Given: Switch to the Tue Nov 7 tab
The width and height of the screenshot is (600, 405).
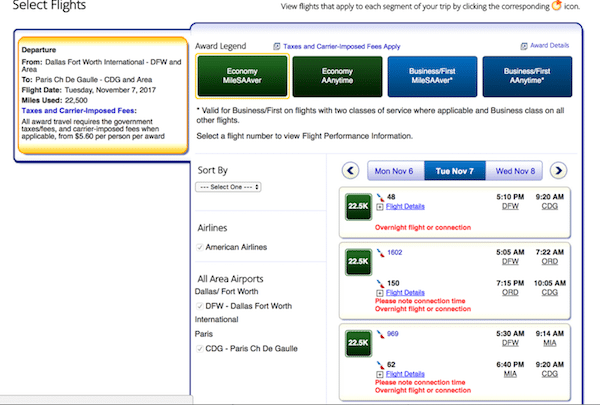Looking at the screenshot, I should coord(455,171).
